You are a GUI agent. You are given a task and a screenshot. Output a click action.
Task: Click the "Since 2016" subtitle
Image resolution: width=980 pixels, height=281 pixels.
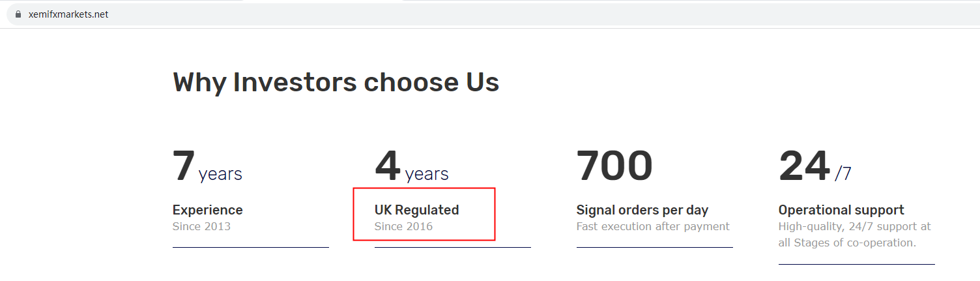pos(403,226)
